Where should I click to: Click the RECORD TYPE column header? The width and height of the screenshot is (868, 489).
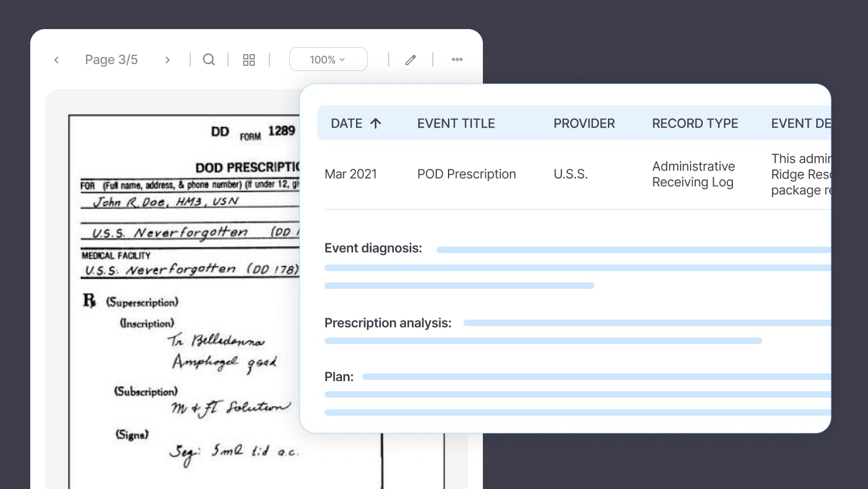(695, 123)
